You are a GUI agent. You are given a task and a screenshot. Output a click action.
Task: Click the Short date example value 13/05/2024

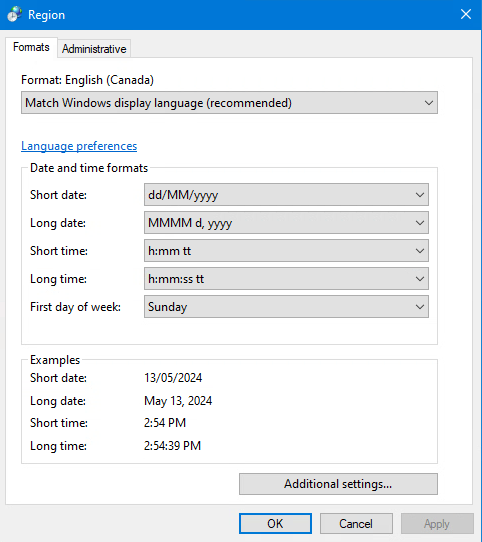coord(173,378)
